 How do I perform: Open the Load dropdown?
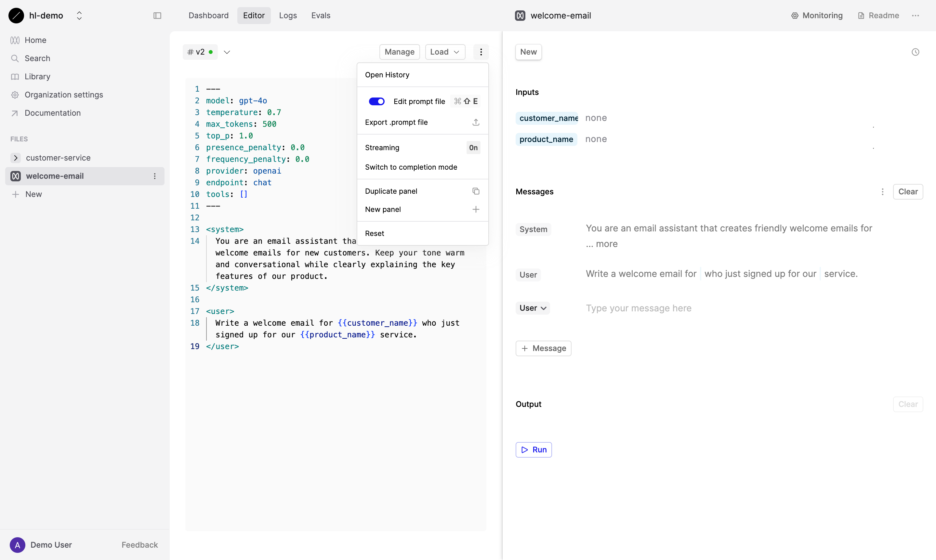click(445, 52)
